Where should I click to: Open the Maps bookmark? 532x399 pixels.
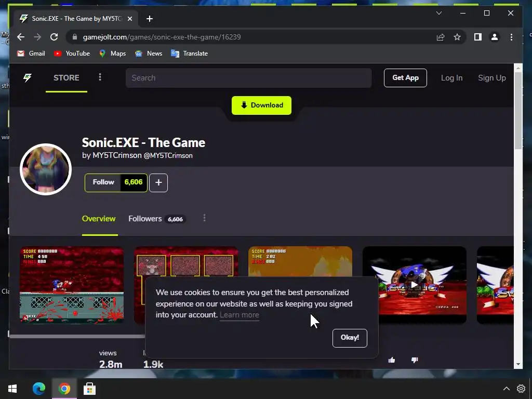tap(113, 54)
